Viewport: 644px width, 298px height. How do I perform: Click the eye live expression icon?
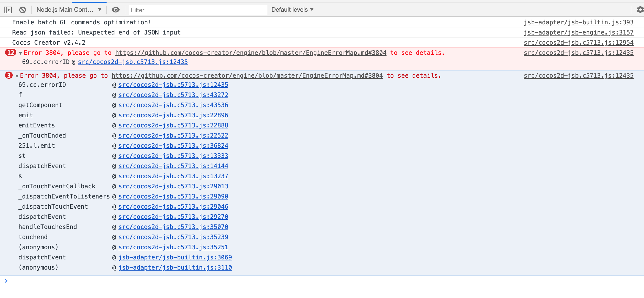(x=116, y=10)
